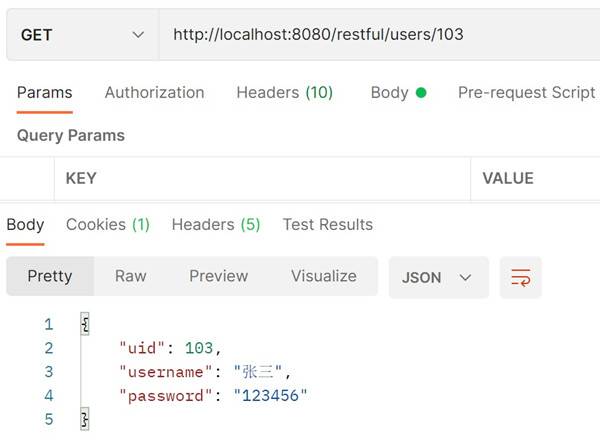
Task: Go to the Pre-request Script tab
Action: tap(526, 93)
